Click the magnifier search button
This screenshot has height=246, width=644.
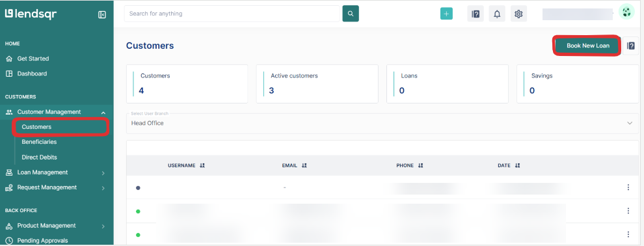click(x=351, y=14)
